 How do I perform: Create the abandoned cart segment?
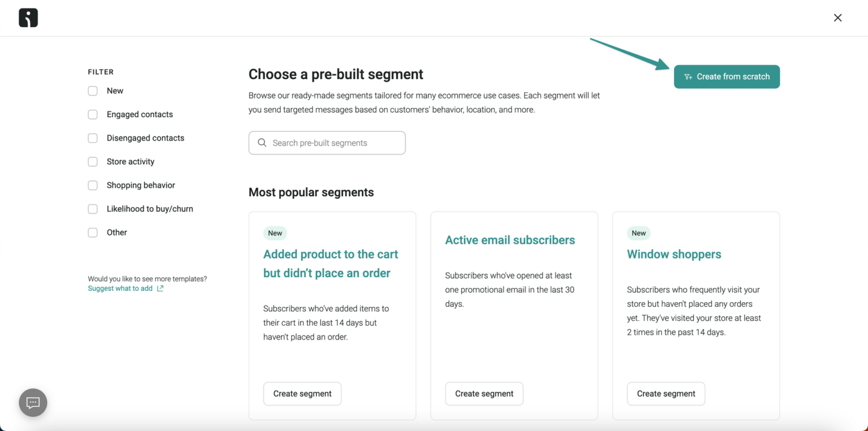click(302, 394)
